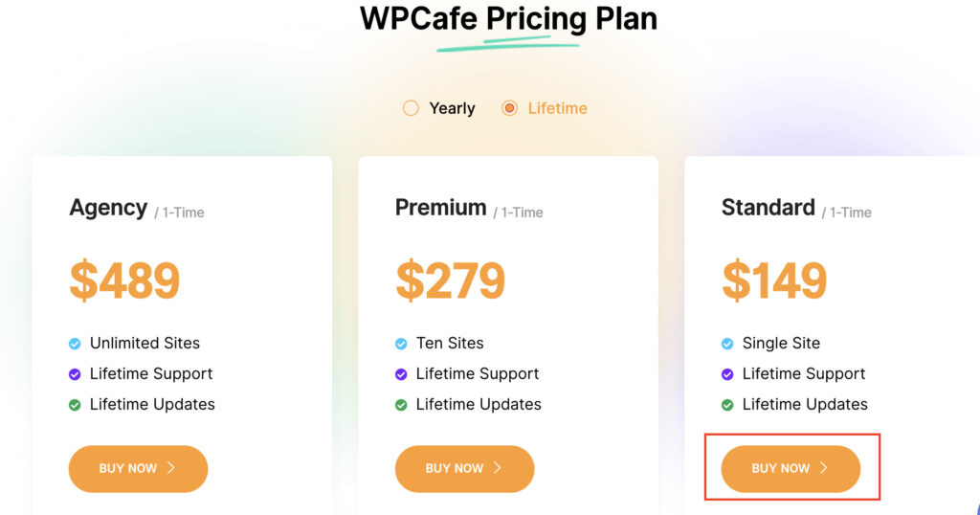980x515 pixels.
Task: Click the Agency plan title
Action: tap(108, 208)
